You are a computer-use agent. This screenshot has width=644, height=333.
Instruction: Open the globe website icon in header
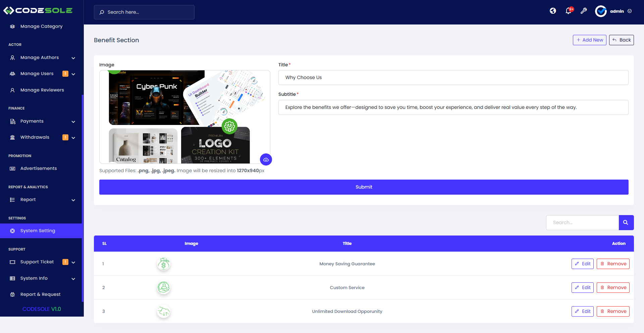[553, 11]
